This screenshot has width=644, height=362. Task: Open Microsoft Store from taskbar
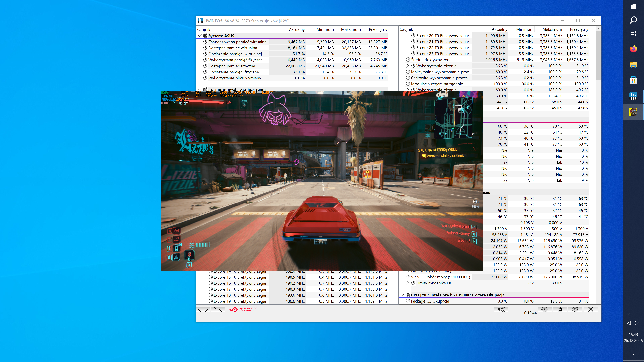point(633,80)
